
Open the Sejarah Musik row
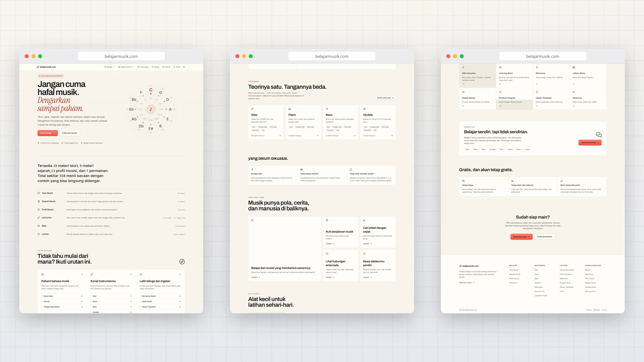[x=111, y=201]
